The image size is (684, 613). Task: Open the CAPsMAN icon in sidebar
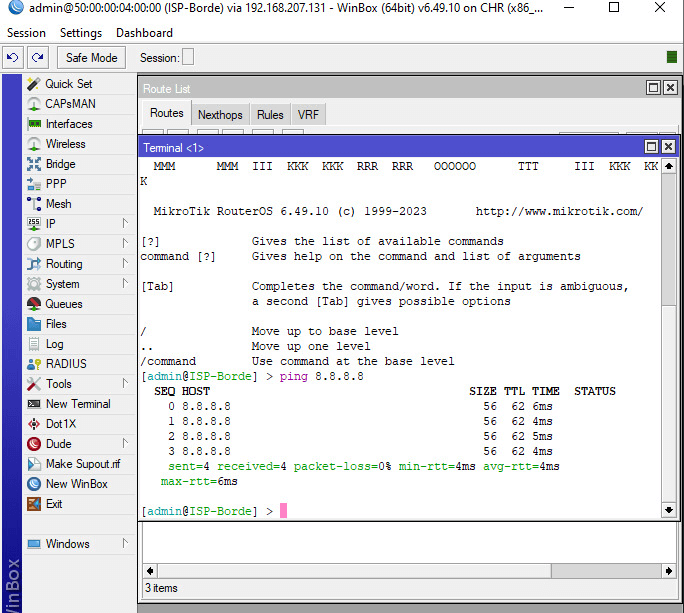(34, 104)
